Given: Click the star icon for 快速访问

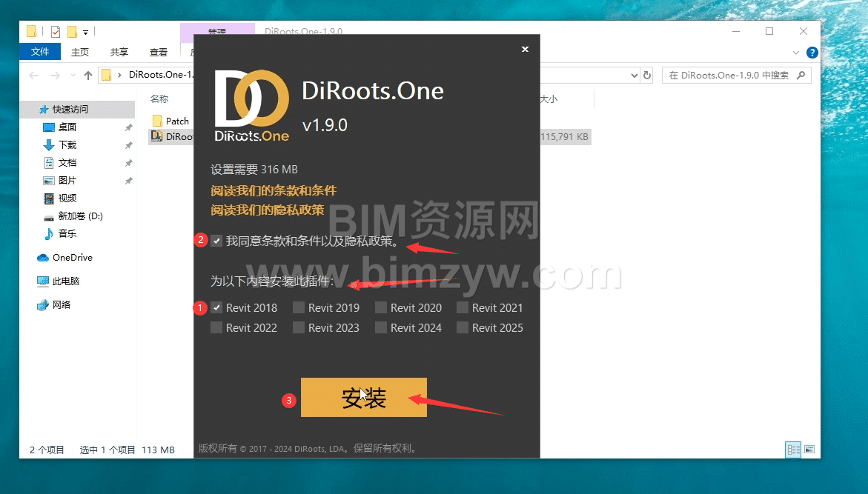Looking at the screenshot, I should [44, 110].
